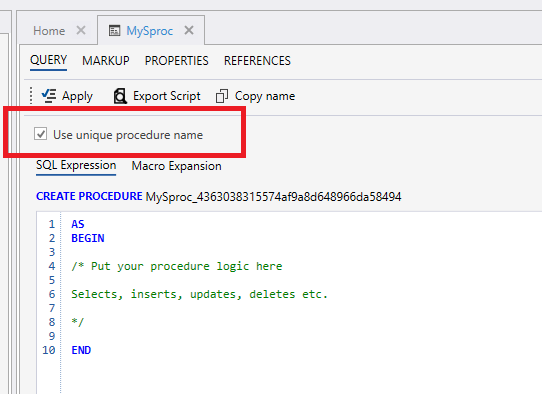Viewport: 542px width, 394px height.
Task: Close the MySproc tab
Action: (189, 30)
